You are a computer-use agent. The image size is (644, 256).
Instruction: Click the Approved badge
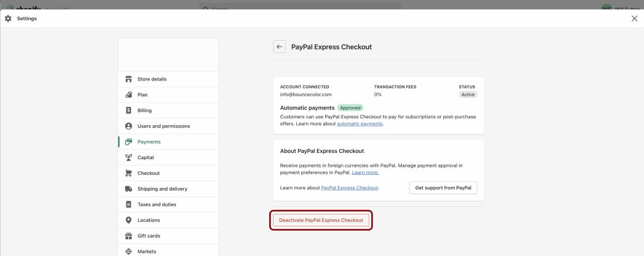click(x=350, y=108)
